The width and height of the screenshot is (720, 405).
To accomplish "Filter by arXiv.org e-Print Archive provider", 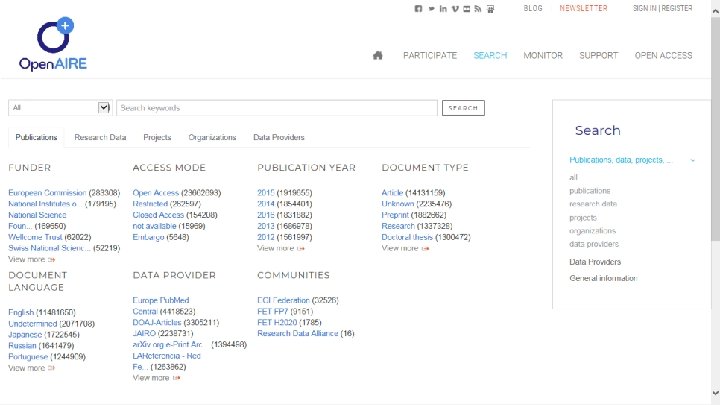I will click(168, 344).
